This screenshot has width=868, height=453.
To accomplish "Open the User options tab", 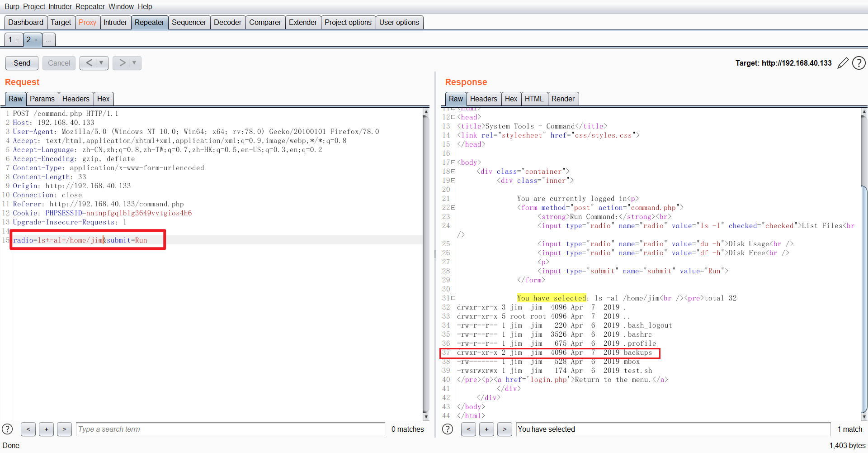I will point(399,23).
